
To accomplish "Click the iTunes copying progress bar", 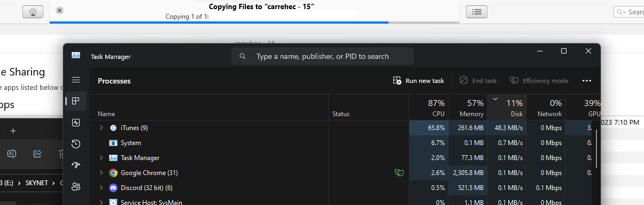I will coord(254,22).
